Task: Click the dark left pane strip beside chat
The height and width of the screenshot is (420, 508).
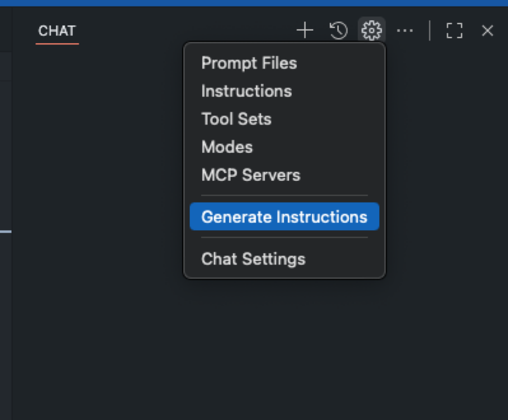Action: click(x=6, y=318)
